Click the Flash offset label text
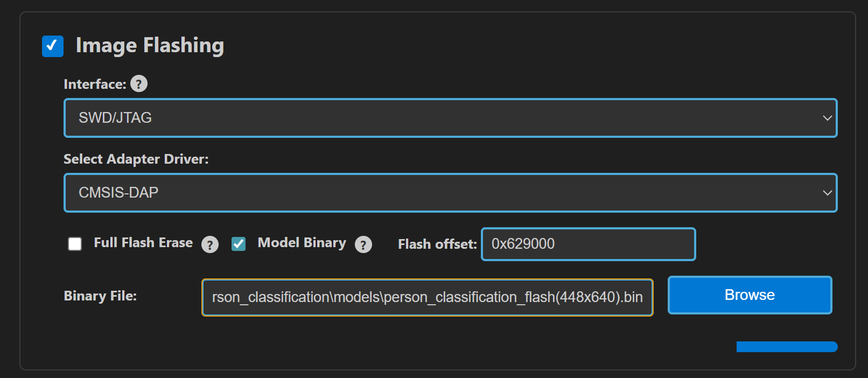This screenshot has width=868, height=378. point(437,244)
